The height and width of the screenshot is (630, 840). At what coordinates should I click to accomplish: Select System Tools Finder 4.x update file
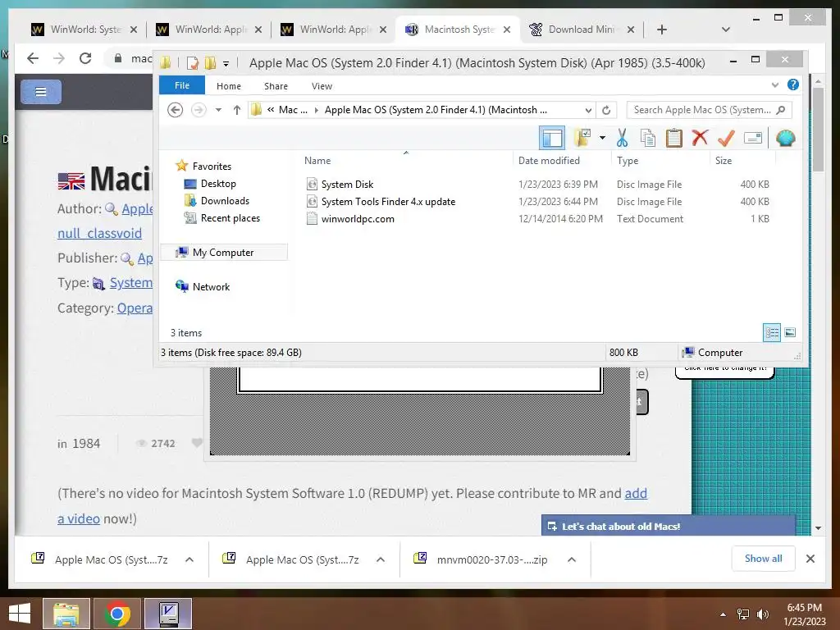coord(388,202)
